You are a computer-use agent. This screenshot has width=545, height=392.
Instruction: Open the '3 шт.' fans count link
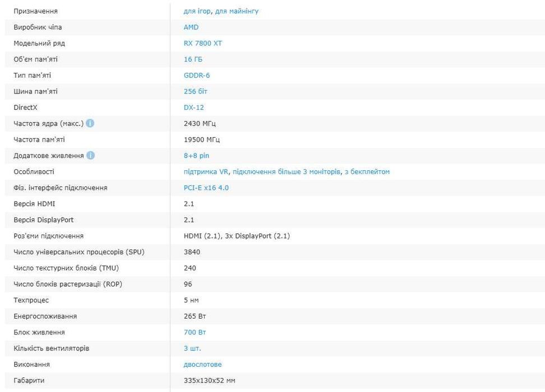(x=192, y=348)
